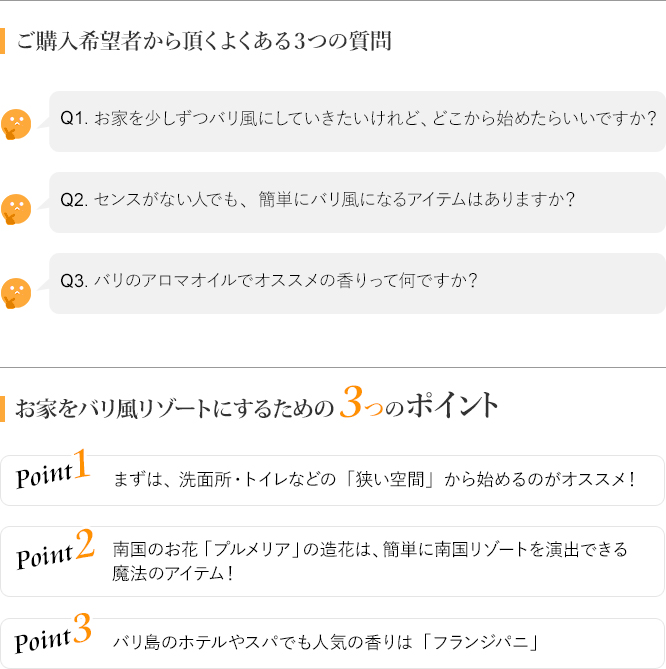
Task: Click the ポイント word in section heading
Action: click(452, 405)
